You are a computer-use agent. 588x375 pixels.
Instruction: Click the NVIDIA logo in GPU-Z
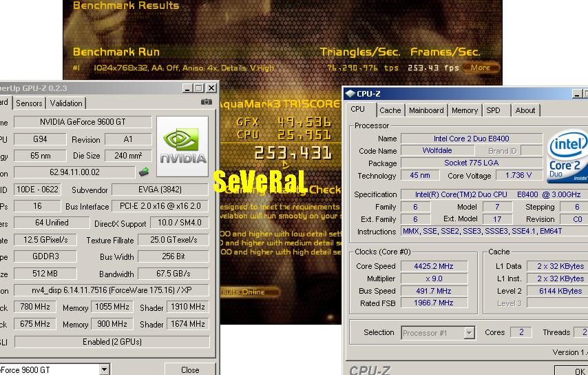pyautogui.click(x=182, y=146)
